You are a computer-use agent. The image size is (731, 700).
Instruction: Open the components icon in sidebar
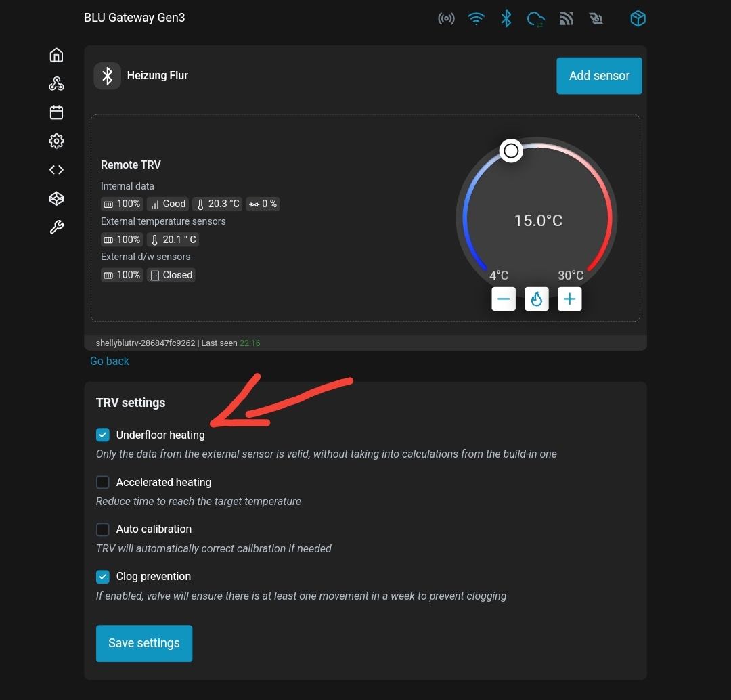[x=56, y=84]
